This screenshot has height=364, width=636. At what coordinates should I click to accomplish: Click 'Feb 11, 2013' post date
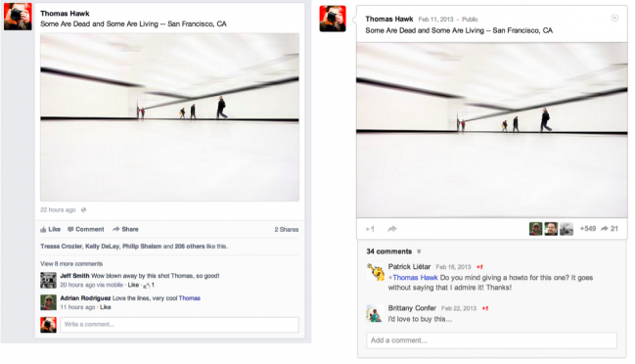[x=435, y=20]
